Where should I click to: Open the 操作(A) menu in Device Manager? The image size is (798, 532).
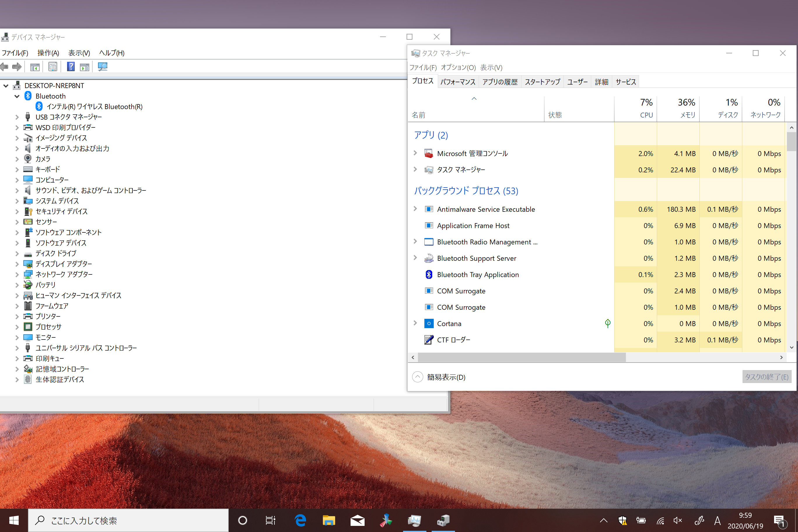(48, 53)
